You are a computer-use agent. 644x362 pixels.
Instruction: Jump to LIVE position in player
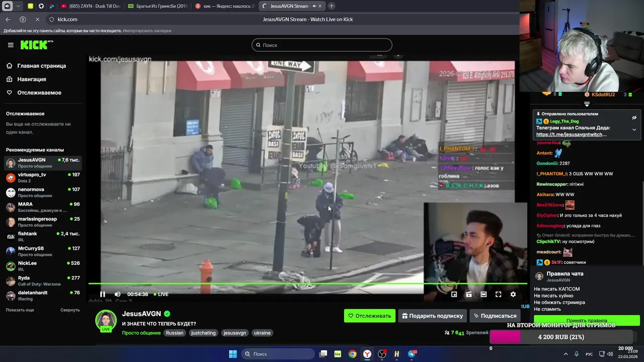click(x=161, y=294)
